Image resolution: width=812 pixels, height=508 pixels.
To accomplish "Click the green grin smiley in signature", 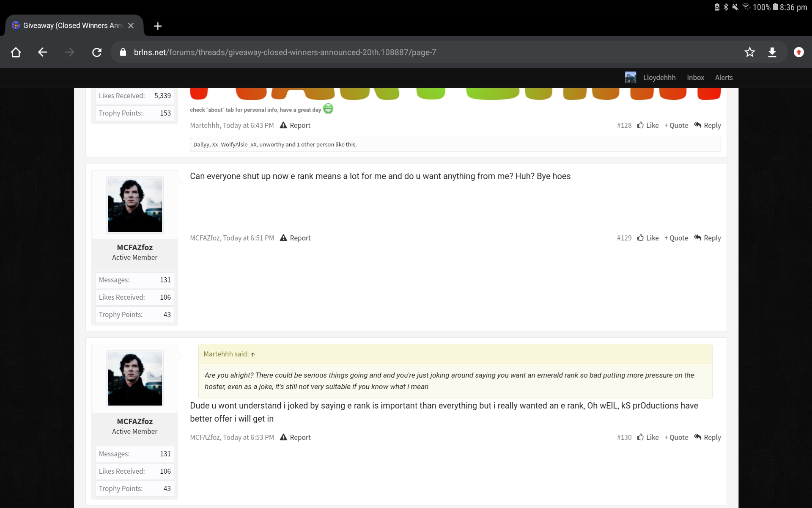I will (328, 109).
